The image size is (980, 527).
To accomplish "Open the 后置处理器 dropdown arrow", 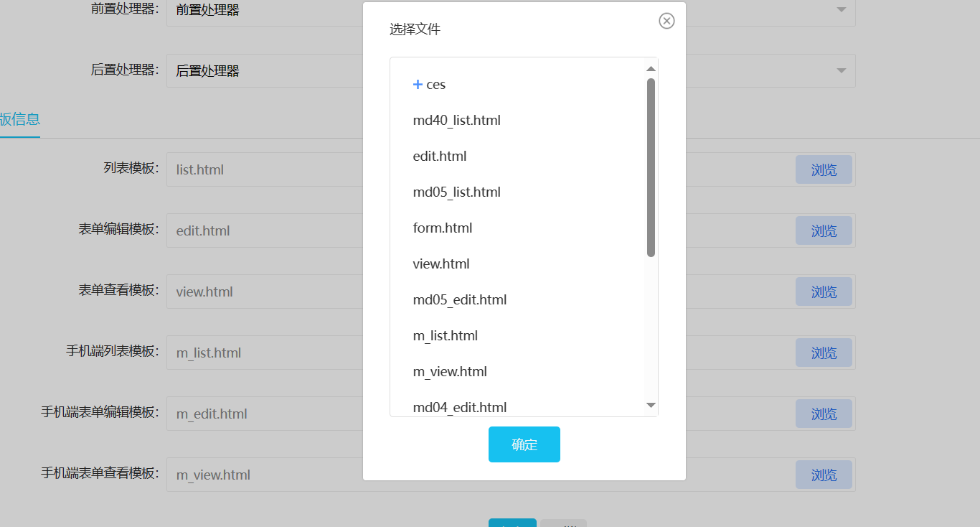I will click(x=841, y=70).
